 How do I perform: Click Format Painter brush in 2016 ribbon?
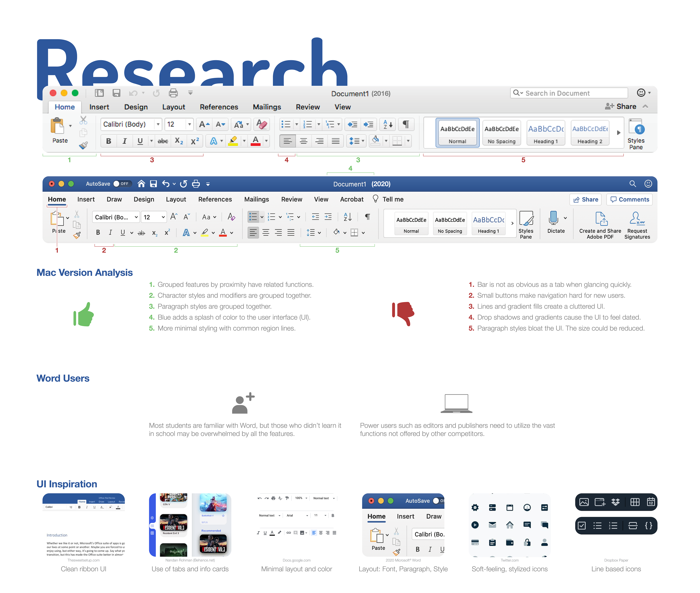click(83, 145)
